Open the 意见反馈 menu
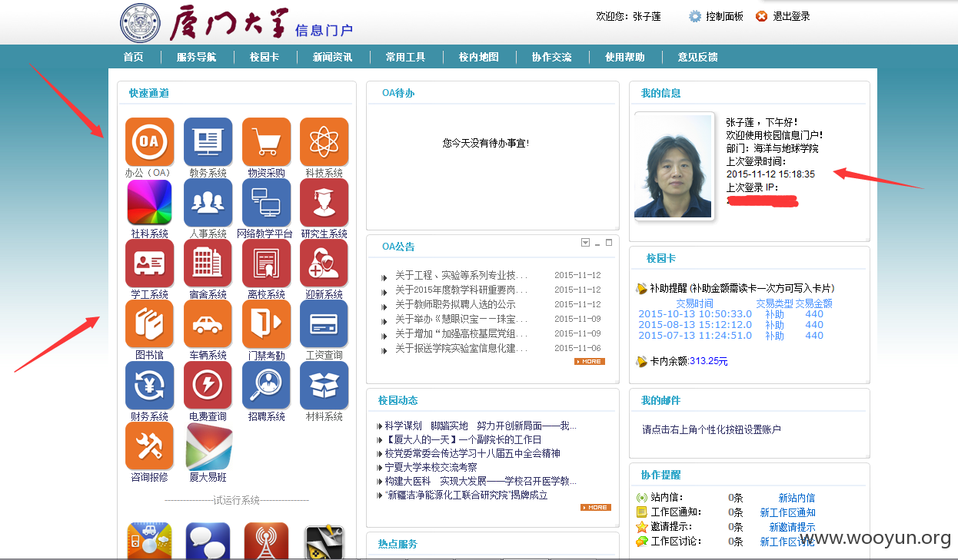Screen dimensions: 958x560 tap(697, 57)
